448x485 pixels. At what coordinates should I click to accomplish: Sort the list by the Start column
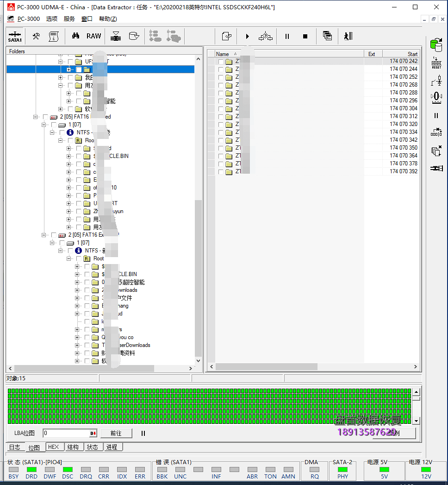[x=401, y=54]
